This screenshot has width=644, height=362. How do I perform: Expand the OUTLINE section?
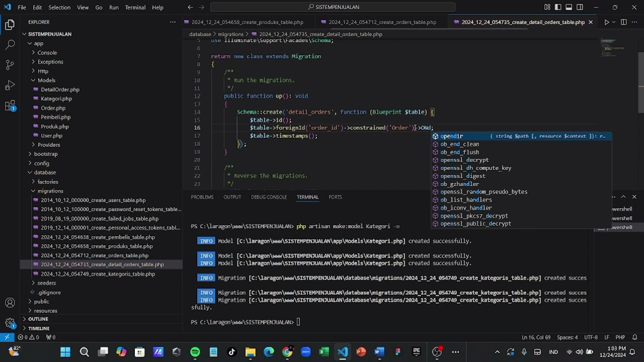click(38, 319)
